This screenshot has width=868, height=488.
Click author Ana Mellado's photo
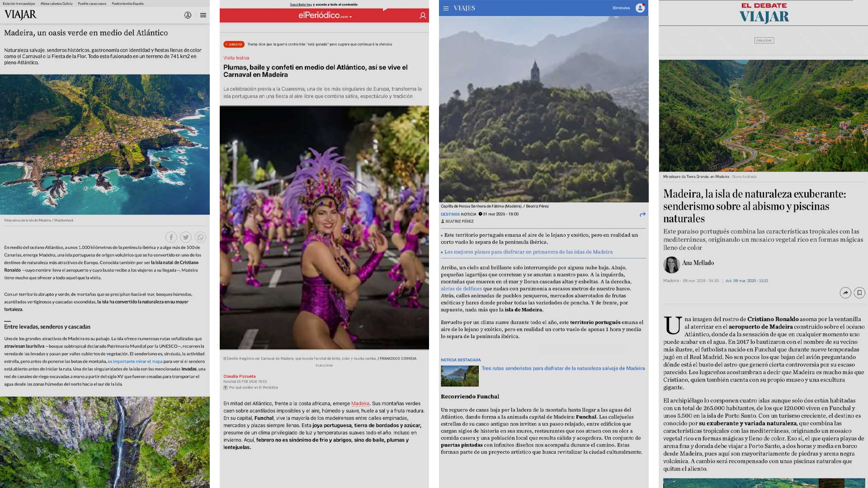pyautogui.click(x=671, y=265)
